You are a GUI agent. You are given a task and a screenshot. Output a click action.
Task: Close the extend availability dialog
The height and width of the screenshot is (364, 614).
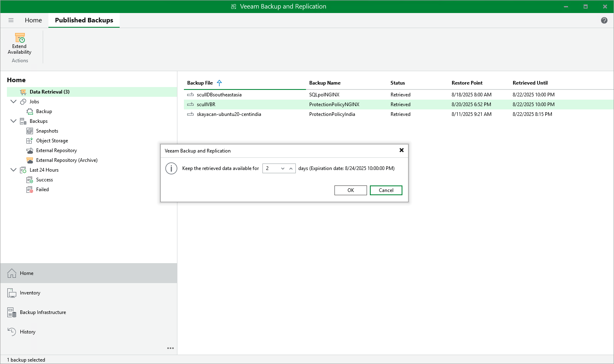click(x=402, y=150)
